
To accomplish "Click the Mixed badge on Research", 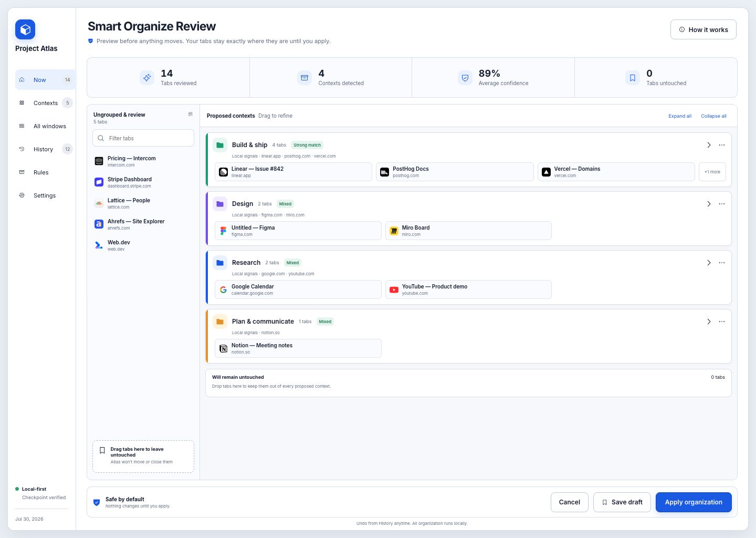I will coord(293,263).
